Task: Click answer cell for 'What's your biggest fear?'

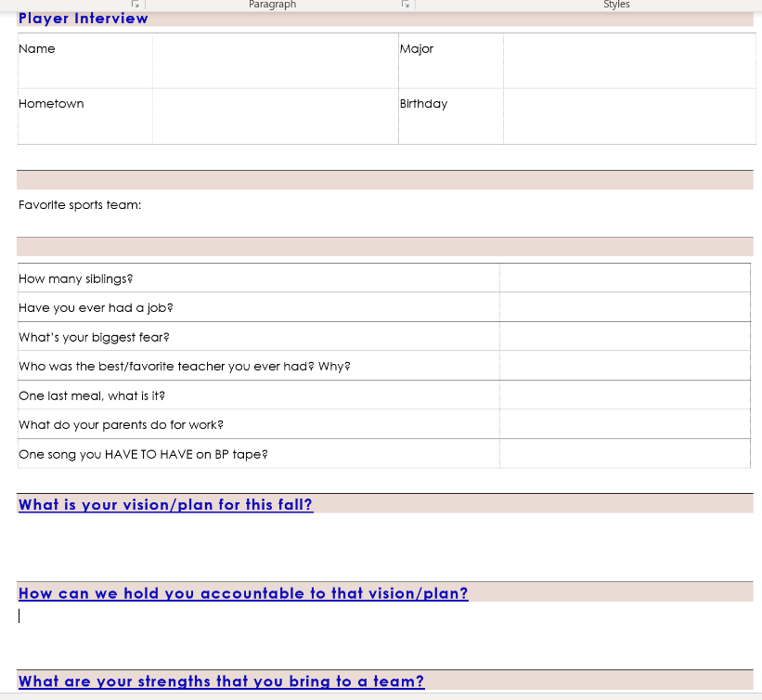Action: pos(625,336)
